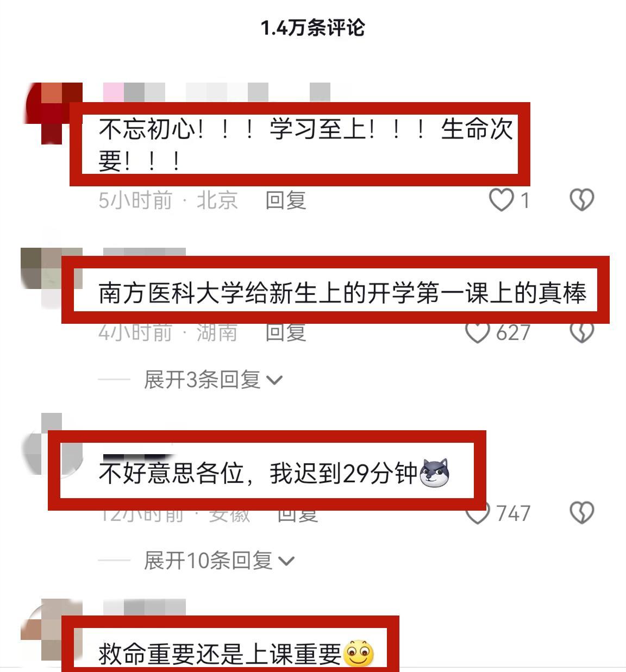Viewport: 626px width, 672px height.
Task: Open username above 南方医科大学 comment
Action: (x=145, y=252)
